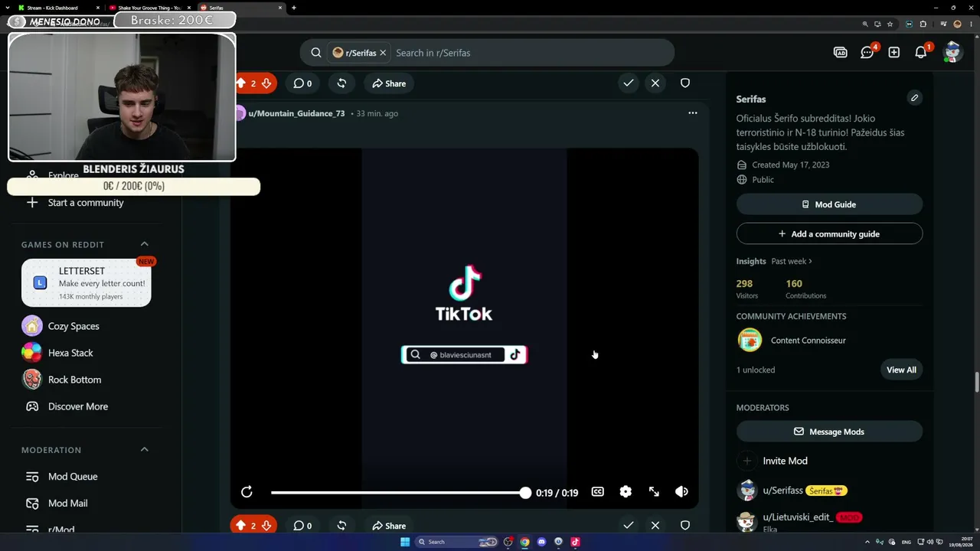
Task: Expand the Past week insights link
Action: pyautogui.click(x=792, y=262)
